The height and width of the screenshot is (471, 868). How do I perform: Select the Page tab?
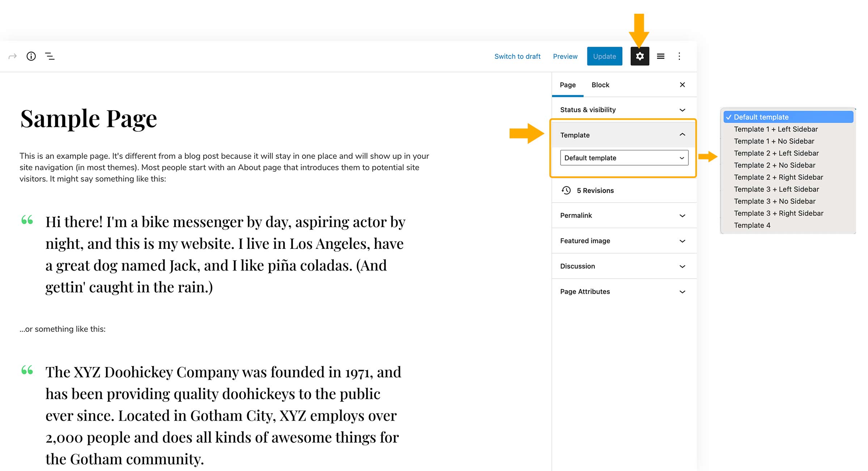(567, 85)
